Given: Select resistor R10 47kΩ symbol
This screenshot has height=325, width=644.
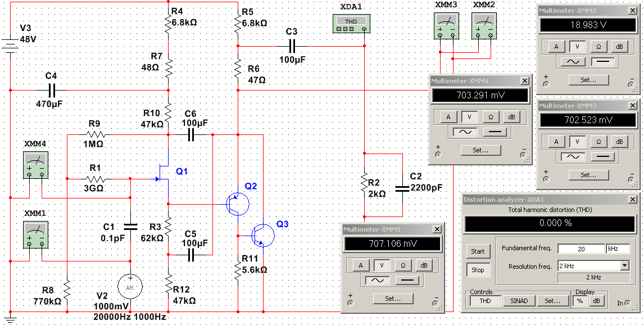Looking at the screenshot, I should coord(169,111).
